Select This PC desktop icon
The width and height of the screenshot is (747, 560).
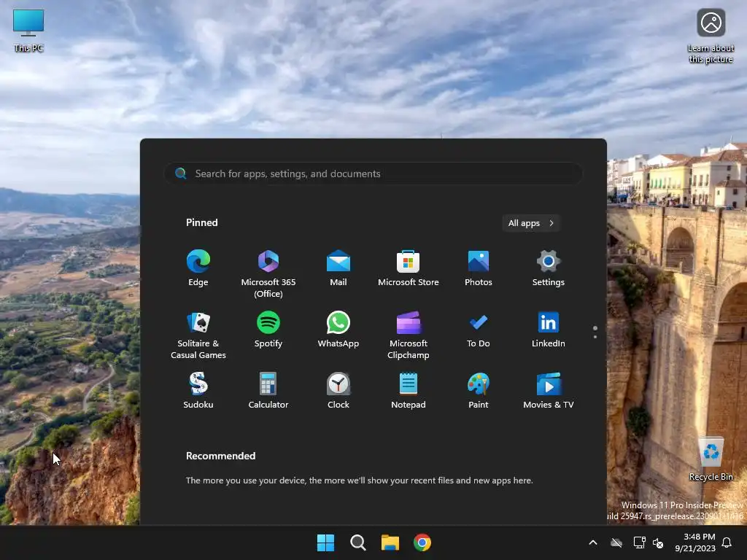(28, 31)
